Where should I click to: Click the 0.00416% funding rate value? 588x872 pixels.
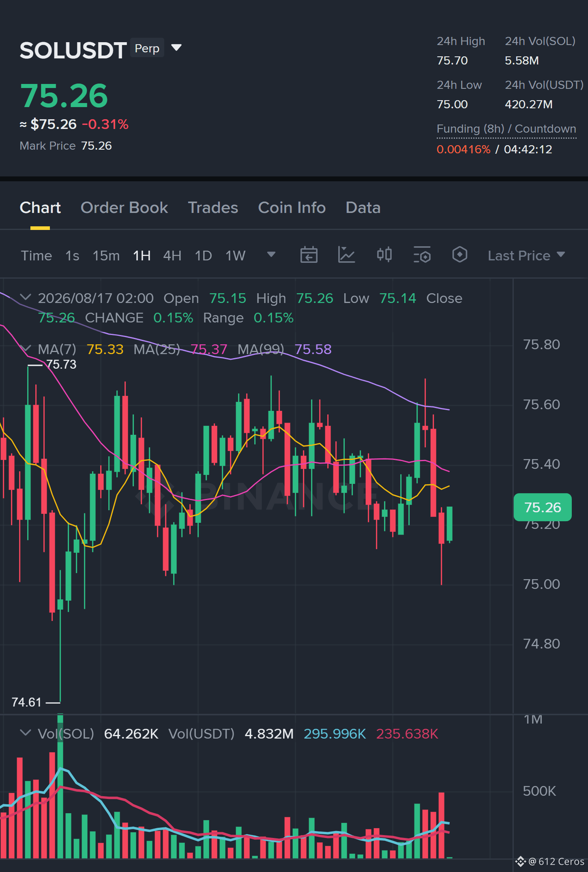click(x=464, y=149)
